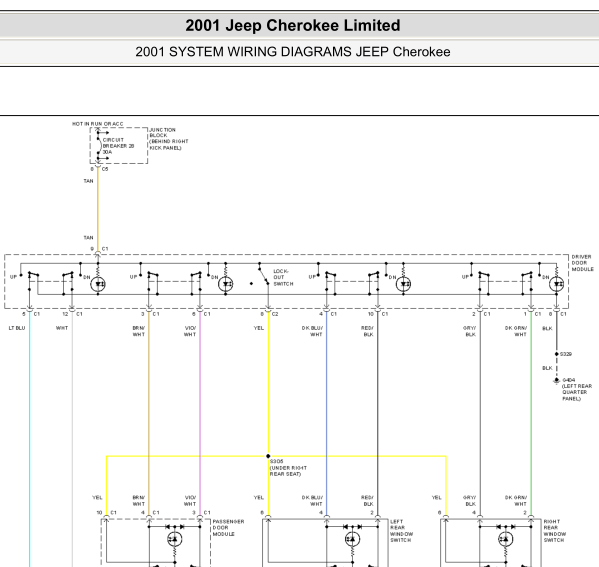Select the "LOCK-OUT SWITCH" label
599x567 pixels.
pyautogui.click(x=283, y=277)
